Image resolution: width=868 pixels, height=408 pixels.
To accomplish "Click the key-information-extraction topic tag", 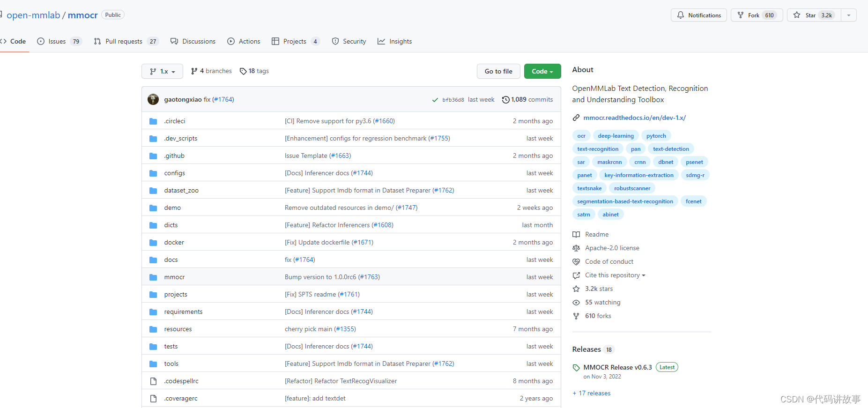I will [639, 175].
